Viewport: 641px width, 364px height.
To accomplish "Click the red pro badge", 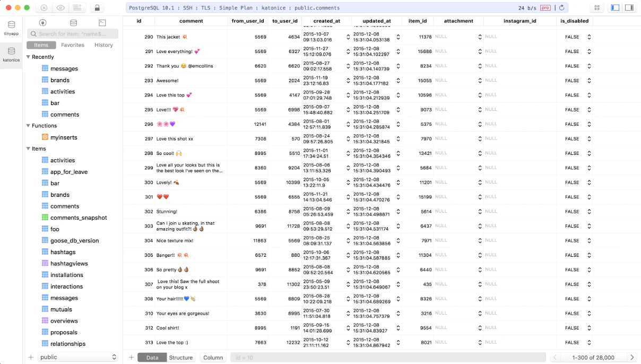I will (x=545, y=8).
